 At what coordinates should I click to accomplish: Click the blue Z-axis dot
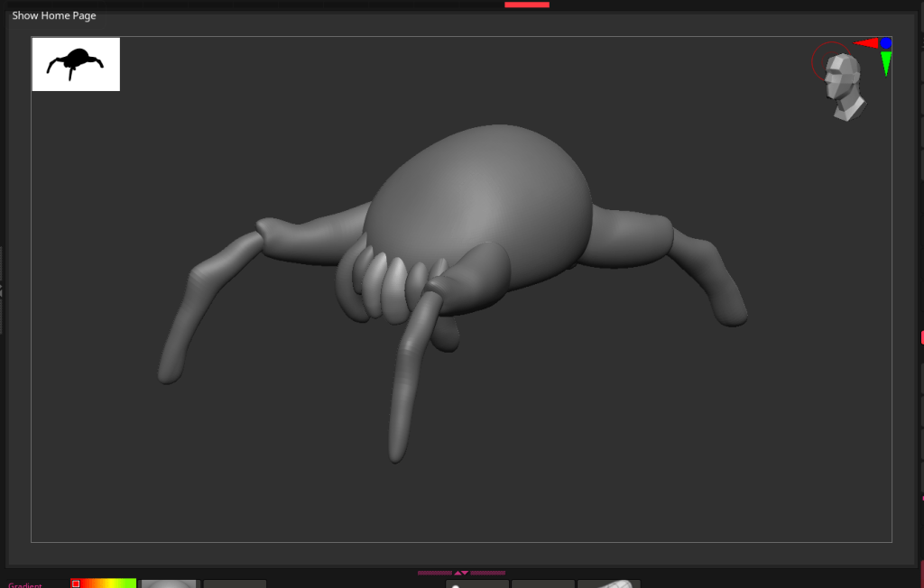point(886,43)
